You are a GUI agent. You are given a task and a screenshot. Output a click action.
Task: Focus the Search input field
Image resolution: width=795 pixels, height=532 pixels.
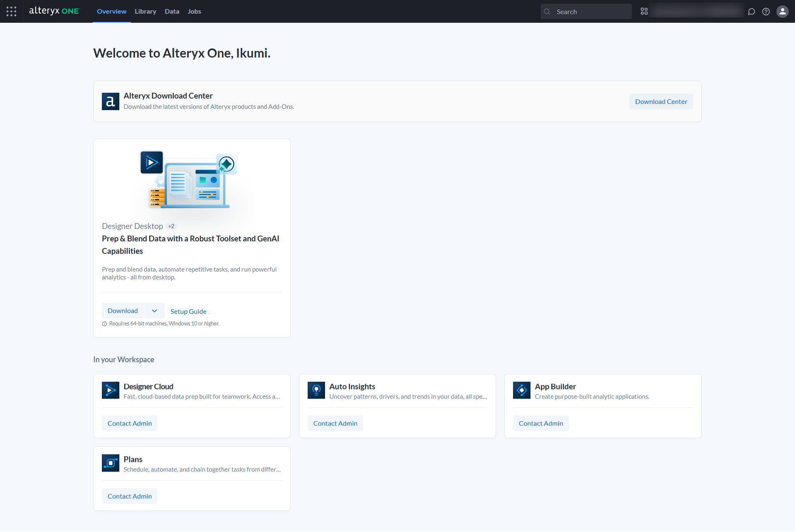[x=586, y=12]
